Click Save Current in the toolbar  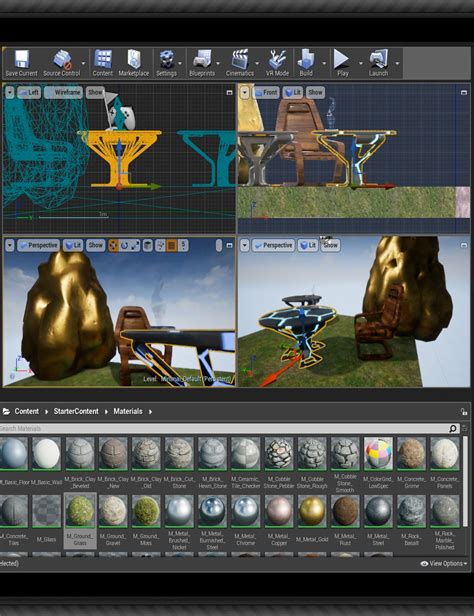[x=21, y=63]
